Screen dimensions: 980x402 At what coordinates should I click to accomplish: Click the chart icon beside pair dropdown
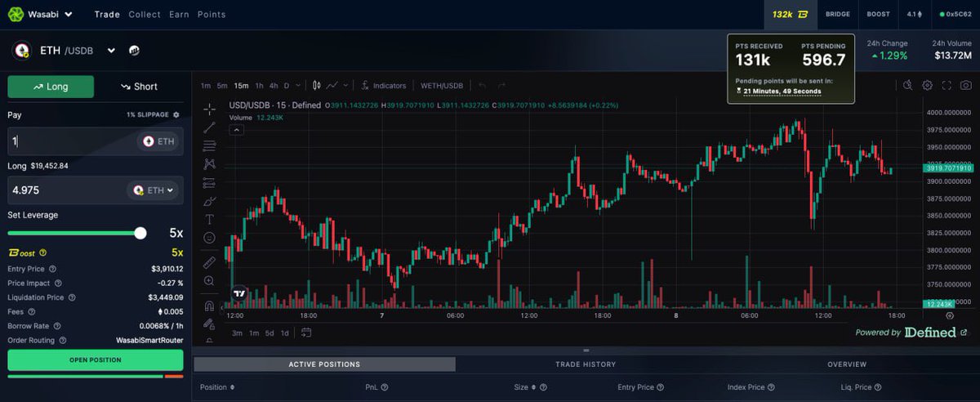click(134, 51)
